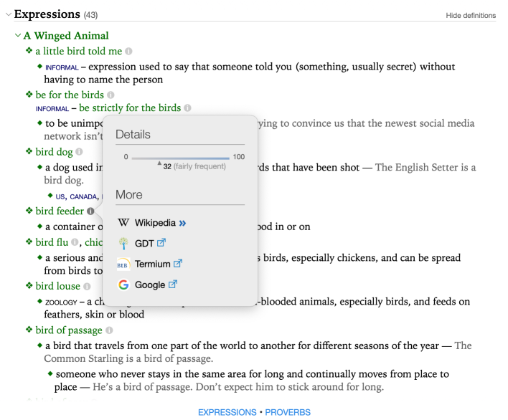Click info icon beside 'bird flu'
The width and height of the screenshot is (508, 420).
click(75, 243)
